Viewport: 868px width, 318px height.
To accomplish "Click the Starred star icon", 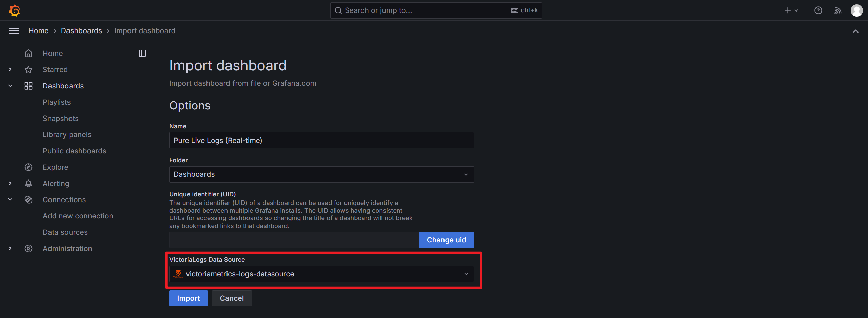I will 28,69.
